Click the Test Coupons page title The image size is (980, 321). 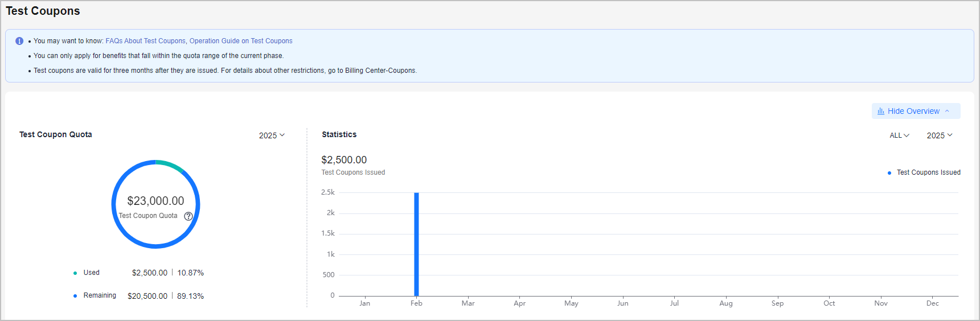43,11
